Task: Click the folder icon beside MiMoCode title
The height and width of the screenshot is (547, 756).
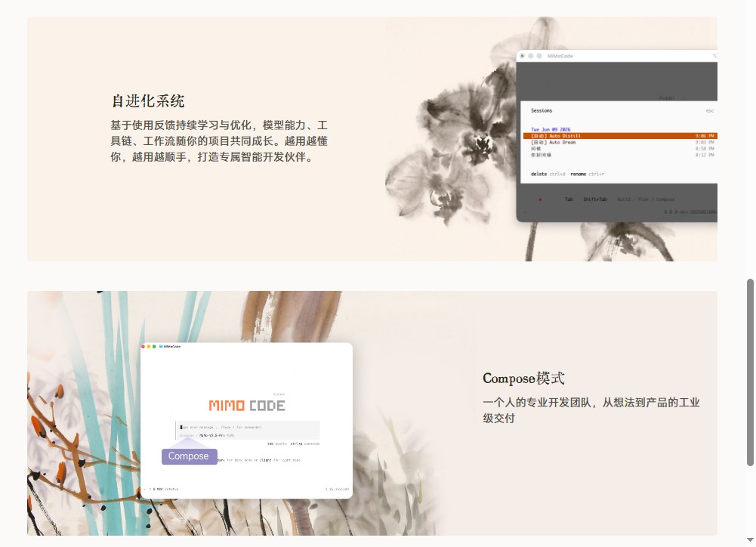Action: point(161,346)
